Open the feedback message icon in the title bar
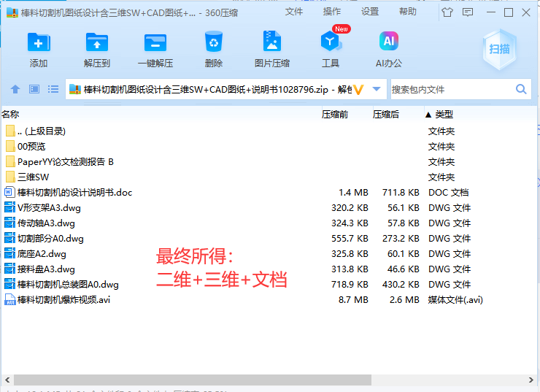Image resolution: width=540 pixels, height=392 pixels. [x=467, y=12]
